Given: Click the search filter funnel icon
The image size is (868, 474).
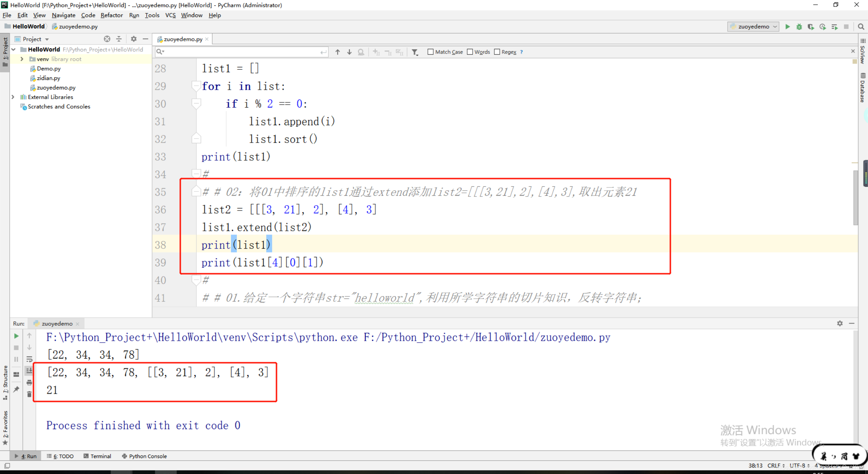Looking at the screenshot, I should (x=415, y=52).
